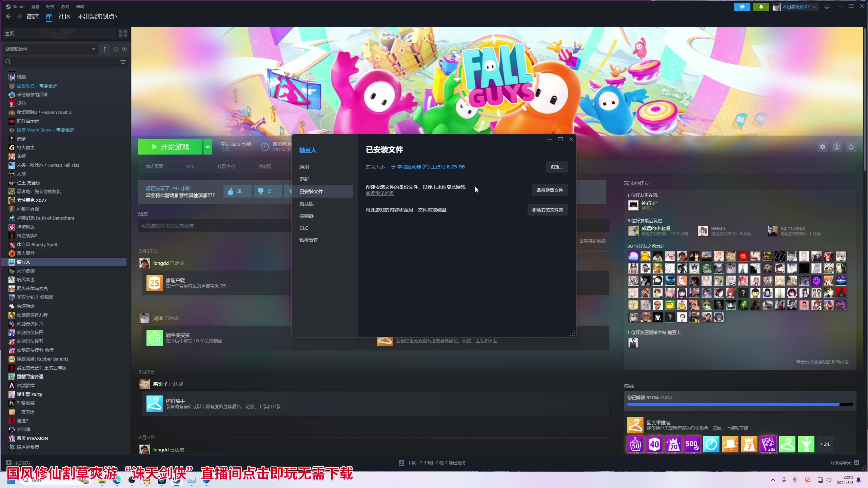This screenshot has height=488, width=868.
Task: Click the 备份游戏文件 button
Action: 550,190
